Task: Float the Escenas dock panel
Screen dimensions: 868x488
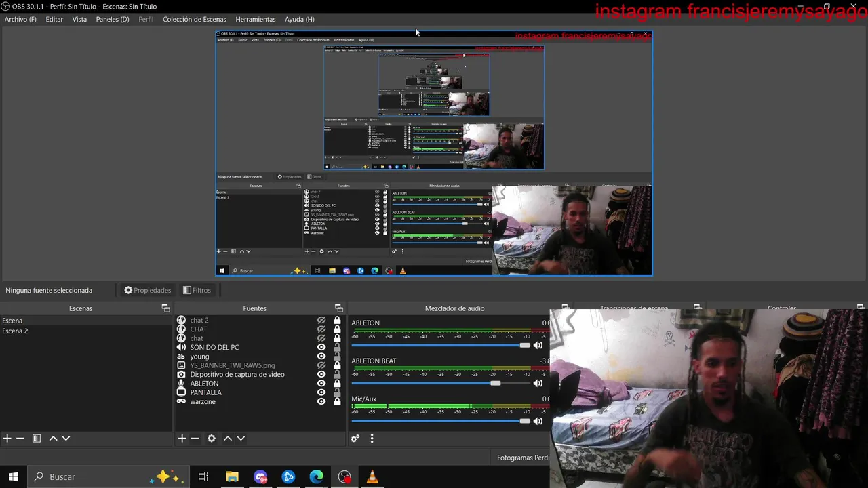Action: click(x=165, y=308)
